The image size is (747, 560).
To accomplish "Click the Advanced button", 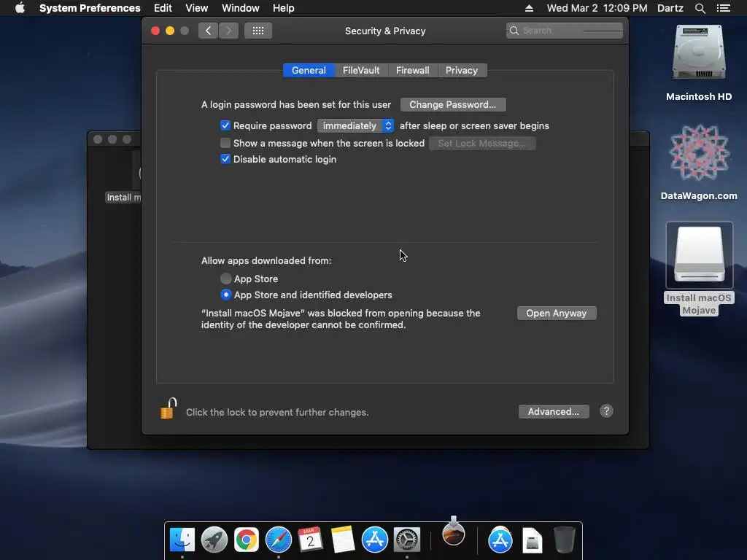I will (x=554, y=412).
